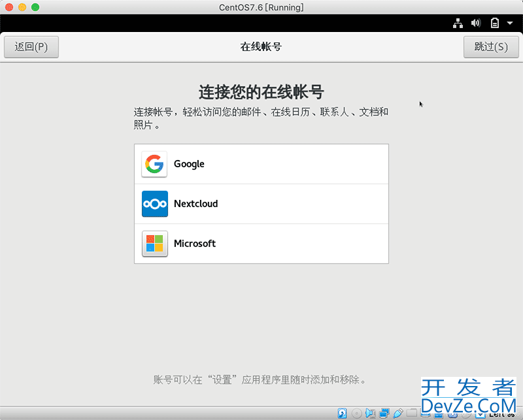523x420 pixels.
Task: Skip this step with 跳过(S)
Action: click(x=491, y=47)
